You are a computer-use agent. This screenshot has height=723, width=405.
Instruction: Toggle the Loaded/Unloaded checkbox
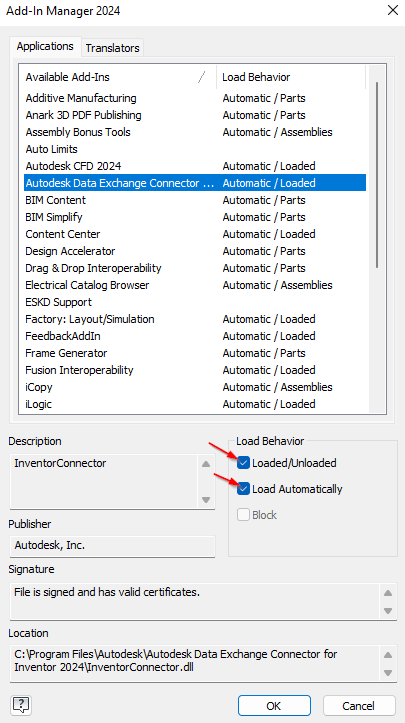click(x=243, y=462)
